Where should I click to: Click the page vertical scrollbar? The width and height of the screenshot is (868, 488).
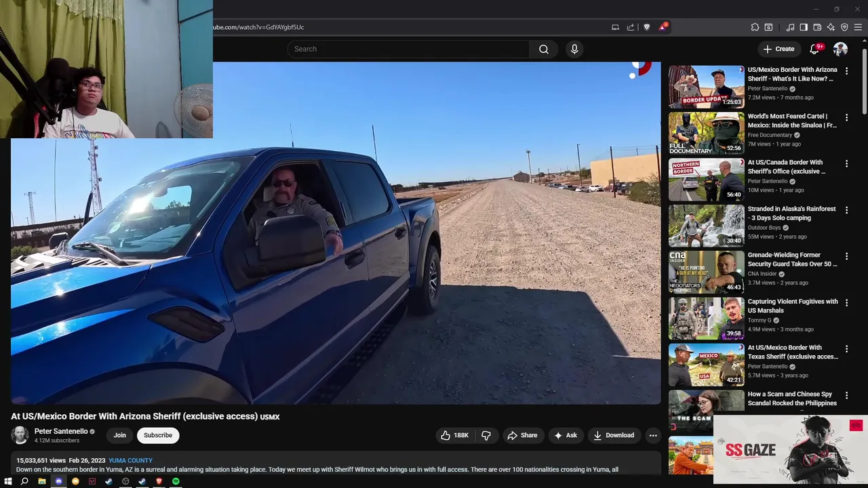[865, 81]
